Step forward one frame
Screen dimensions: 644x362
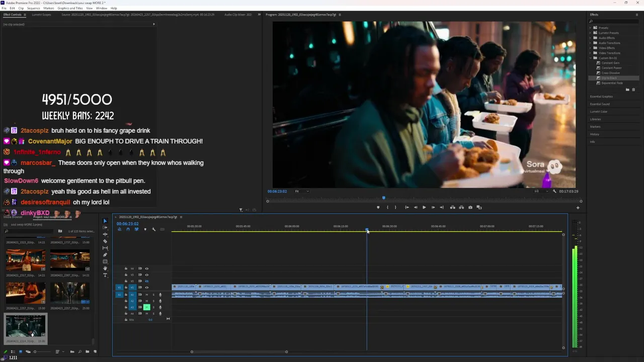pos(433,207)
